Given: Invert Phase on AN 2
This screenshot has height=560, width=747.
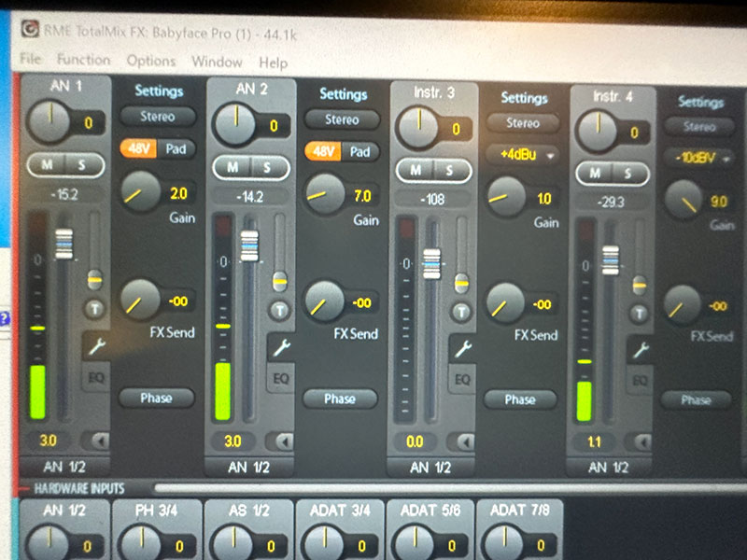Looking at the screenshot, I should 340,399.
